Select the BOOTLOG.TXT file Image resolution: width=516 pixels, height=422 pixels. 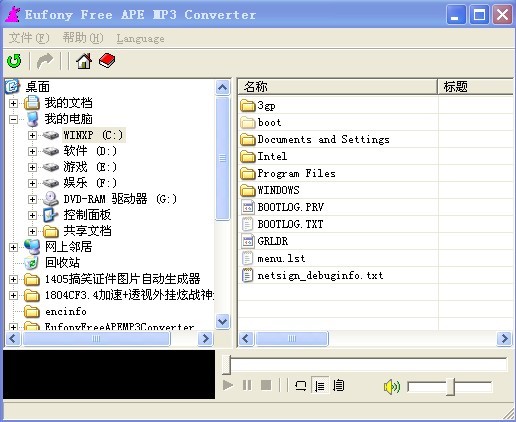point(290,224)
